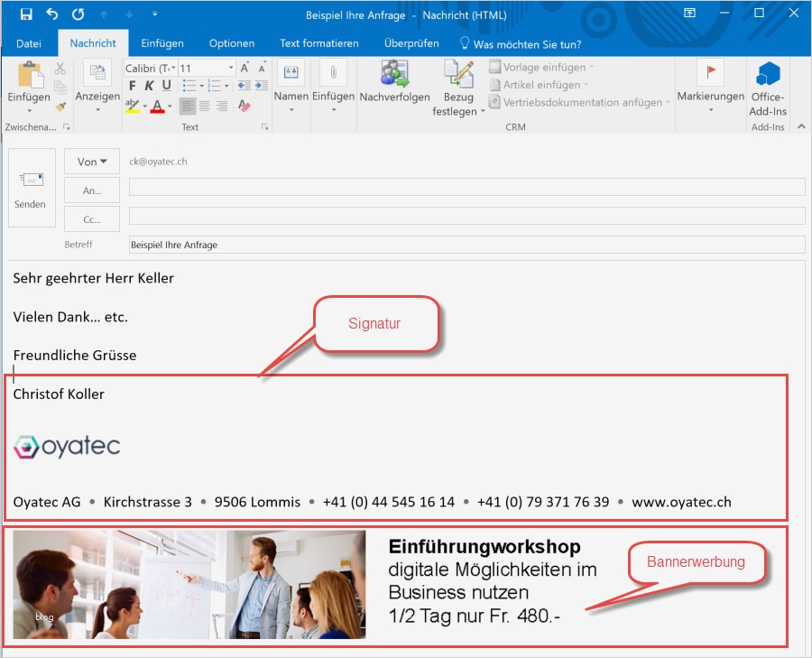The height and width of the screenshot is (658, 812).
Task: Click the 'Was möchten Sie tun?' search
Action: click(x=521, y=44)
